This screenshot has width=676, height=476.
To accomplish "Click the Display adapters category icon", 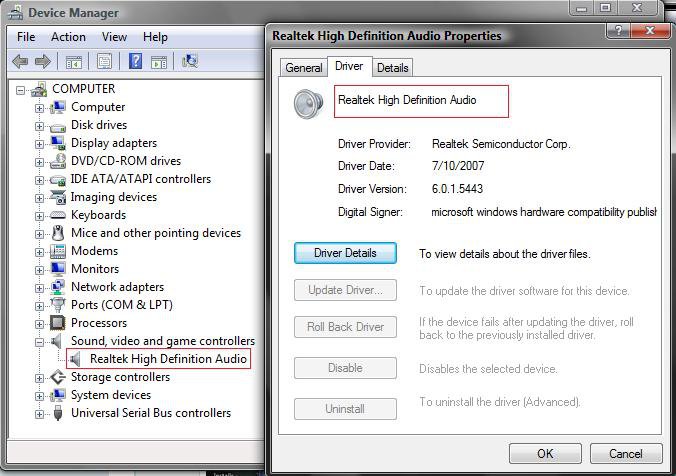I will 58,143.
